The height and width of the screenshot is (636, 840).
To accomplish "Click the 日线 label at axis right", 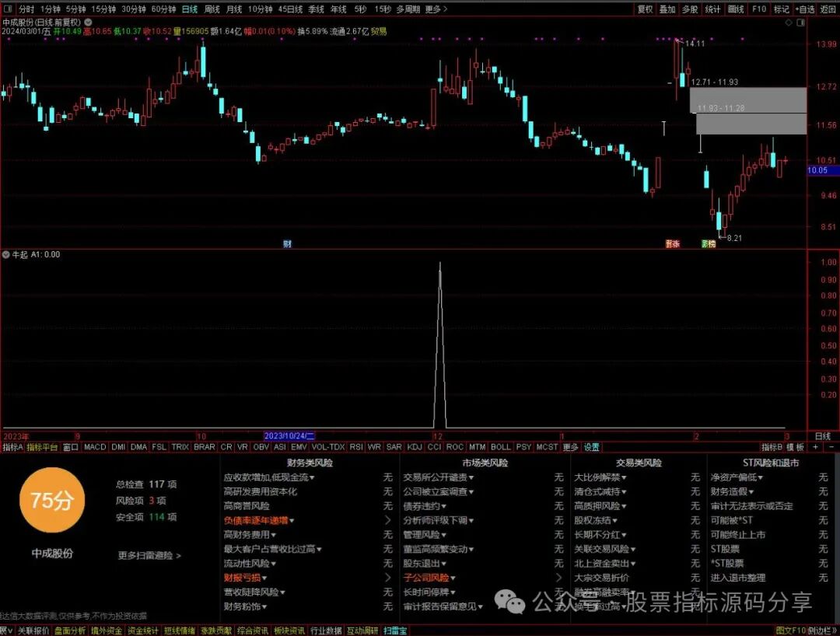I will (x=822, y=436).
